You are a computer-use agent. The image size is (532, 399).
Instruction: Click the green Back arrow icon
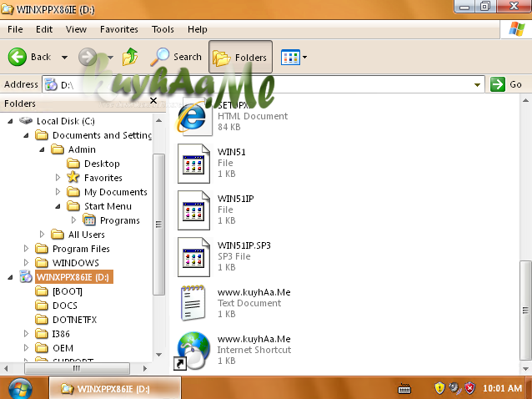[17, 57]
